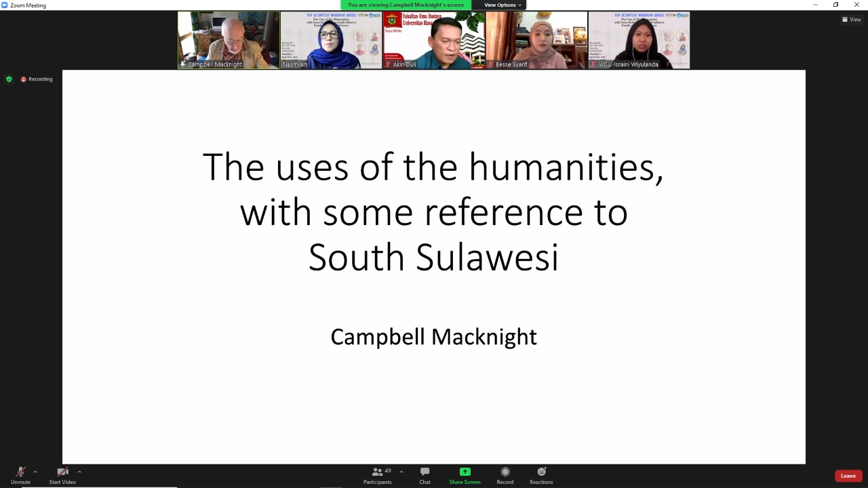Select Israini Wiyulanda's video thumbnail
868x488 pixels.
coord(639,40)
